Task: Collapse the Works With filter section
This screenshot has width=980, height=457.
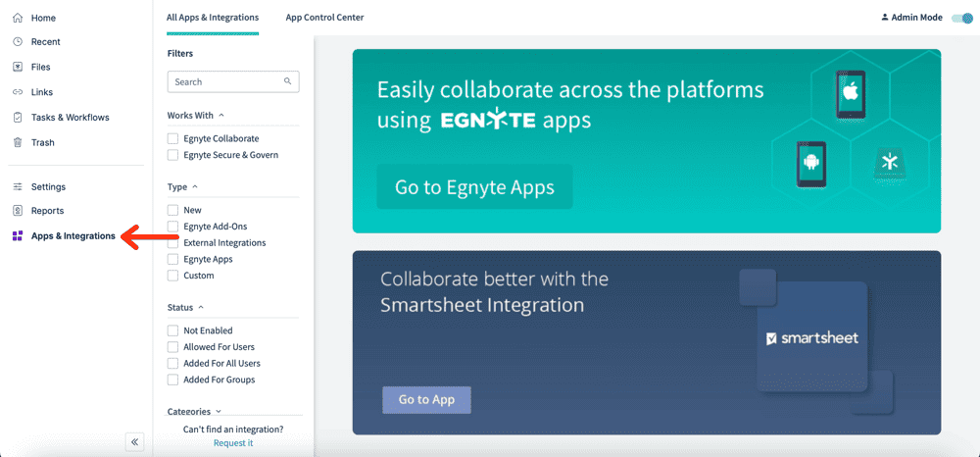Action: click(221, 116)
